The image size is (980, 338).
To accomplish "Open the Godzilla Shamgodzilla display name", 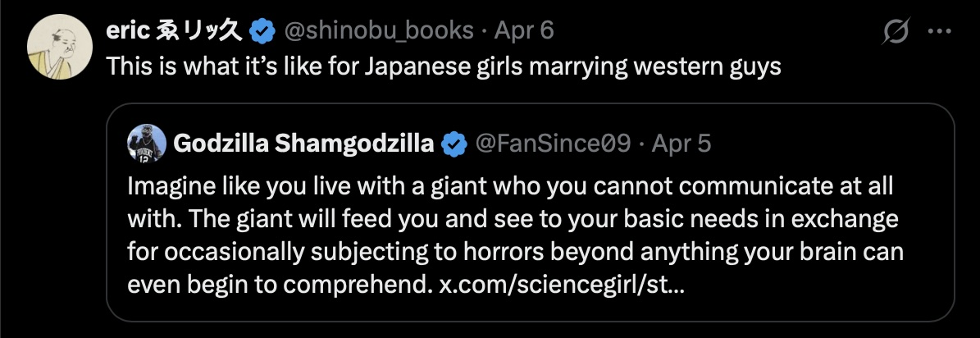I will coord(303,144).
